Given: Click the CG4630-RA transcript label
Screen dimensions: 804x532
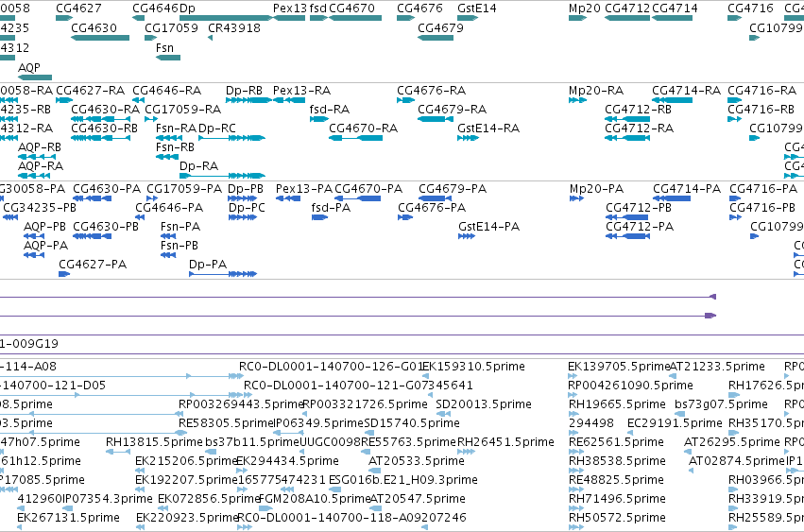Looking at the screenshot, I should coord(105,110).
